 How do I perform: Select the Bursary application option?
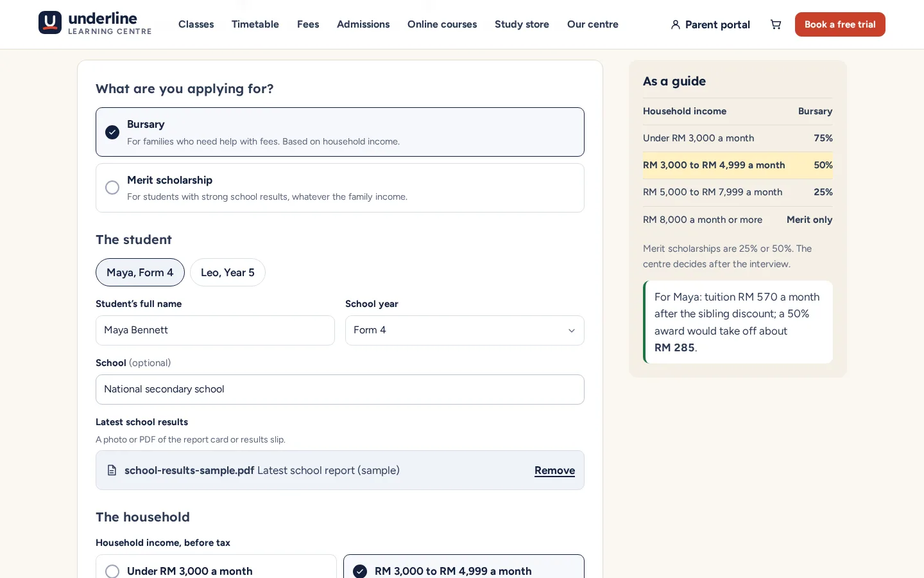pyautogui.click(x=340, y=132)
